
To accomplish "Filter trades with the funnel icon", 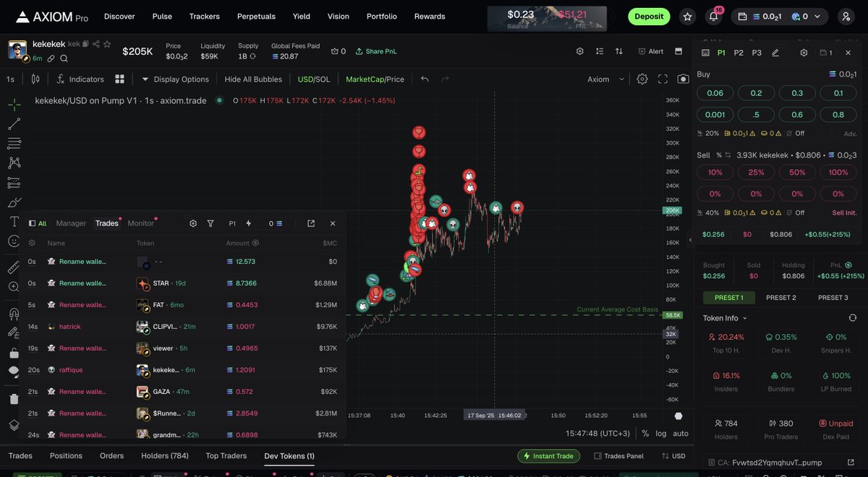I will coord(210,223).
